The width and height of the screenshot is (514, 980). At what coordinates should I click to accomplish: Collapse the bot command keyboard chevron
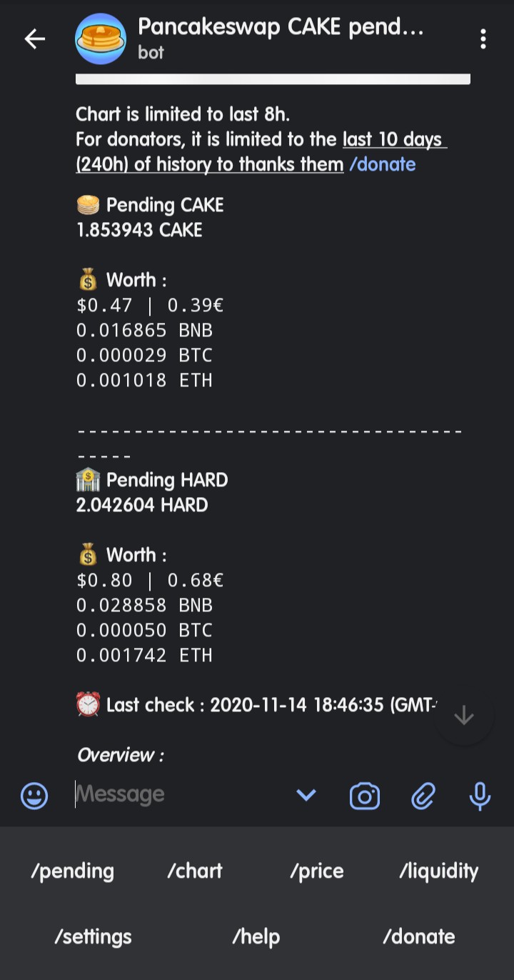pyautogui.click(x=306, y=795)
